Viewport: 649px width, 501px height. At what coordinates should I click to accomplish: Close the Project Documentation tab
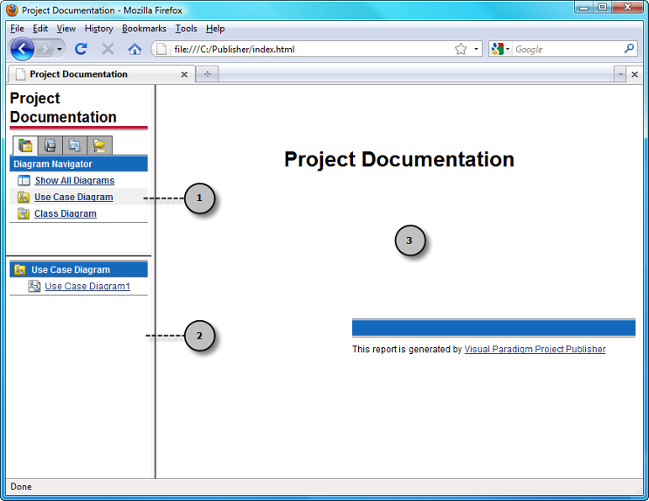(184, 75)
